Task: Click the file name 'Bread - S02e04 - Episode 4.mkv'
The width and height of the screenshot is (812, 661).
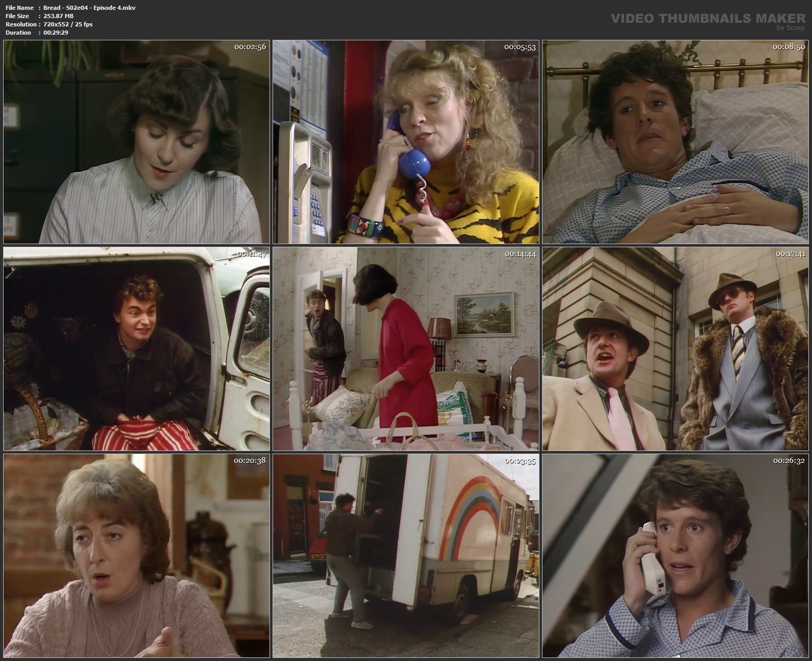Action: 89,8
